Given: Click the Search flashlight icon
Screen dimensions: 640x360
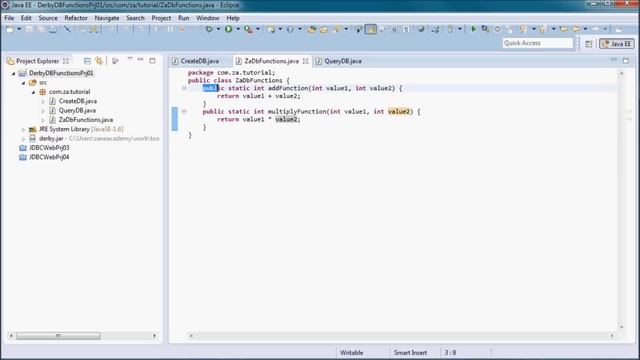Looking at the screenshot, I should (x=337, y=29).
